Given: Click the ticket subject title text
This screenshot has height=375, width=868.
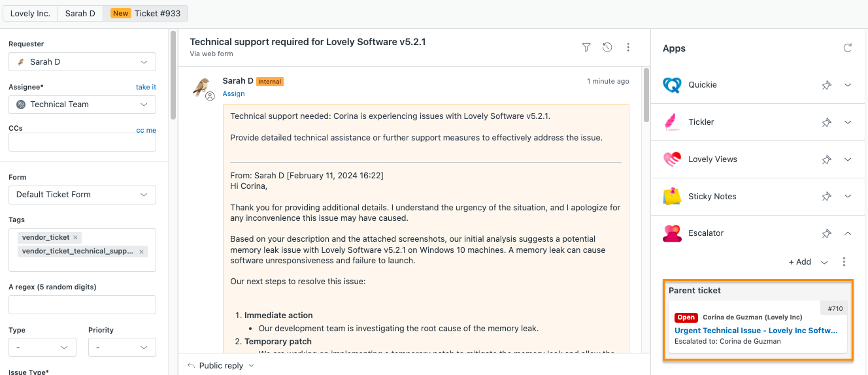Looking at the screenshot, I should point(308,42).
